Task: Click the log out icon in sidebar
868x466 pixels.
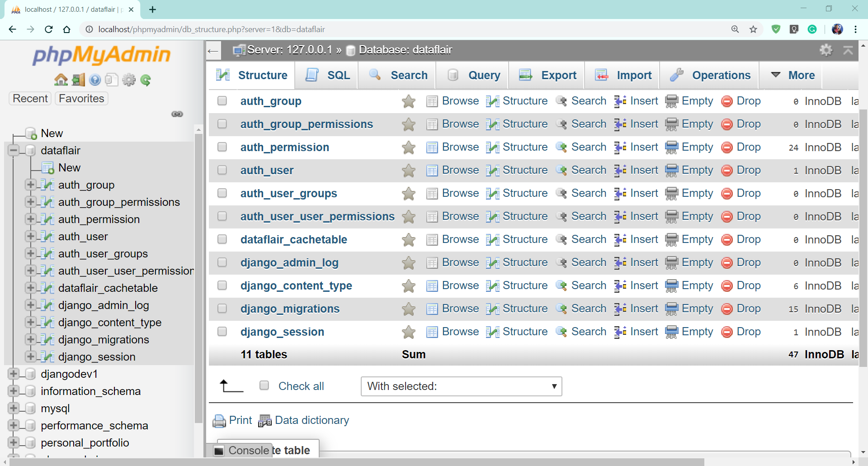Action: [78, 80]
